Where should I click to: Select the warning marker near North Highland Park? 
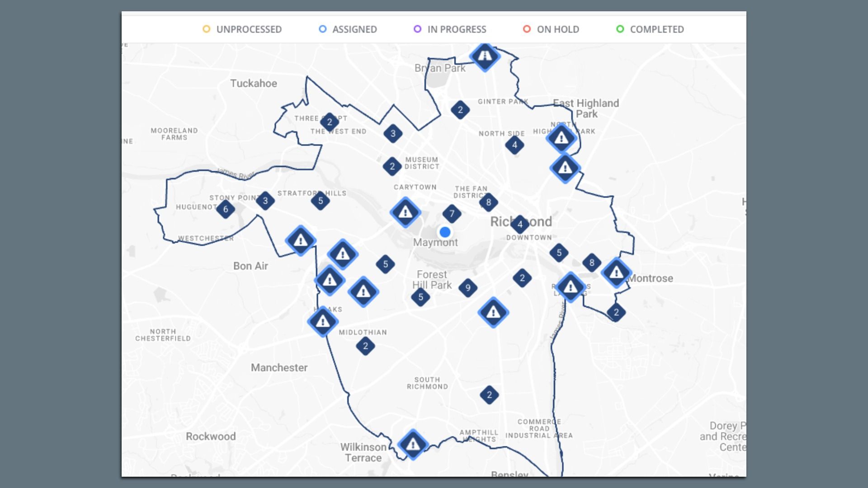[x=561, y=139]
